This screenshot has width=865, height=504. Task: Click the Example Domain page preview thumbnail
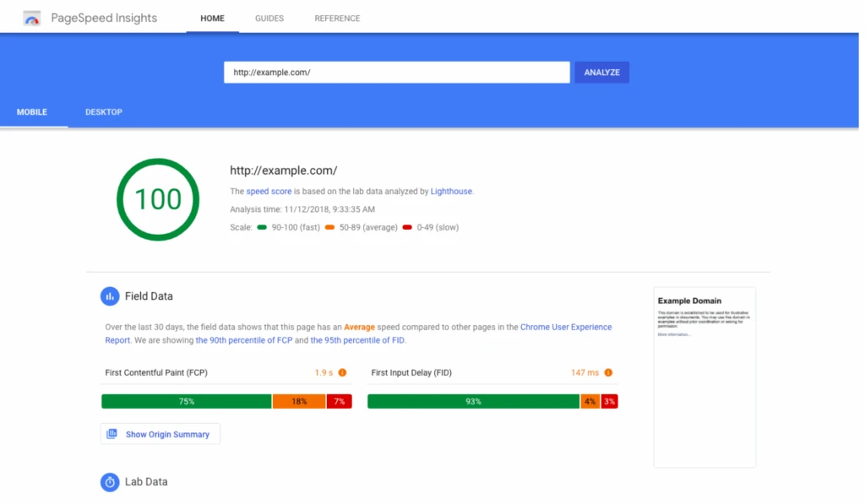704,377
